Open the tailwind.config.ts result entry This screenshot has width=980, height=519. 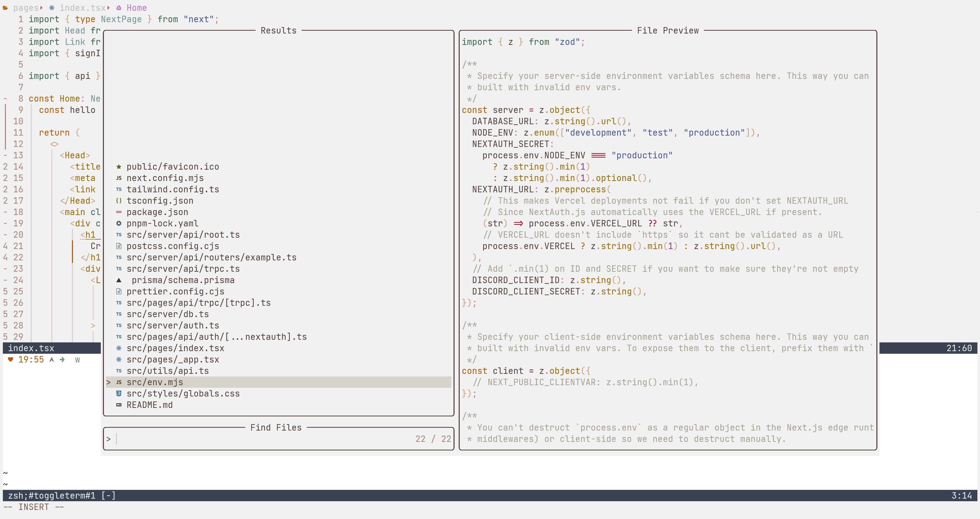(173, 190)
